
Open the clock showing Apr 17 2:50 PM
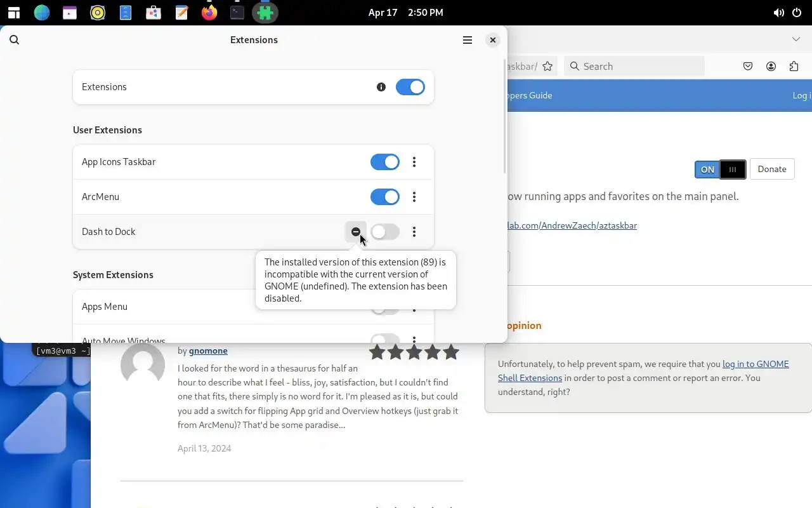click(406, 13)
